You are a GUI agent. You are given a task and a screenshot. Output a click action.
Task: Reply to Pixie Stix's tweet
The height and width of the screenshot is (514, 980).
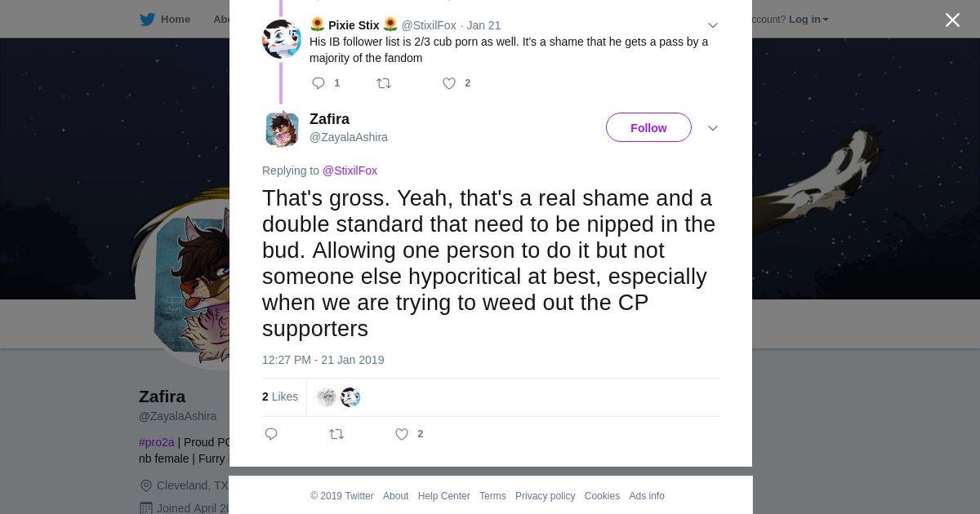coord(318,83)
